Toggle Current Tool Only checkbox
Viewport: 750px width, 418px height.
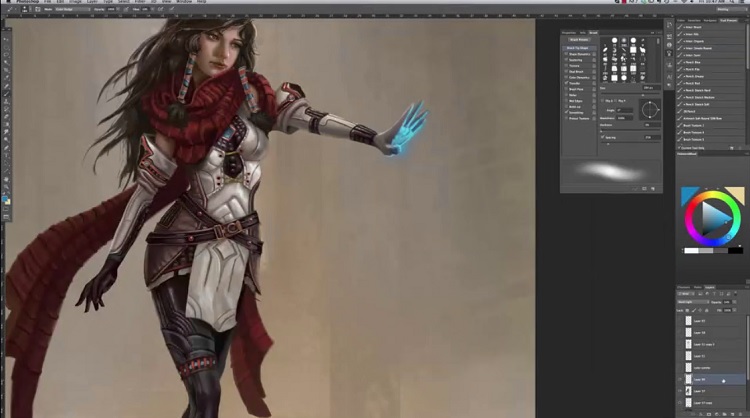coord(679,148)
